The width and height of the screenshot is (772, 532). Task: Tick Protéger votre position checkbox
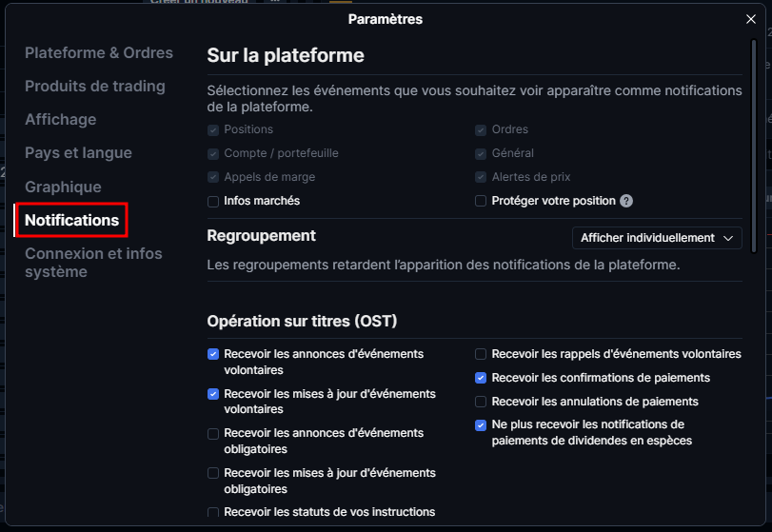pos(481,201)
